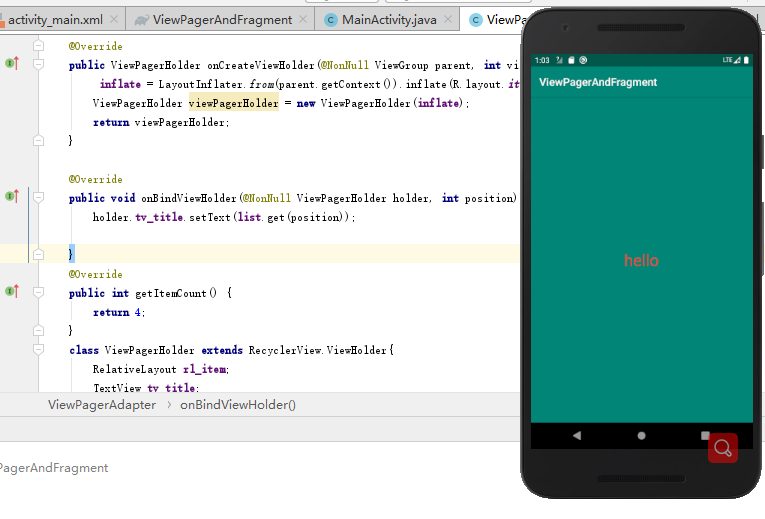Collapse the getItemCount method fold
This screenshot has height=519, width=765.
pos(38,292)
